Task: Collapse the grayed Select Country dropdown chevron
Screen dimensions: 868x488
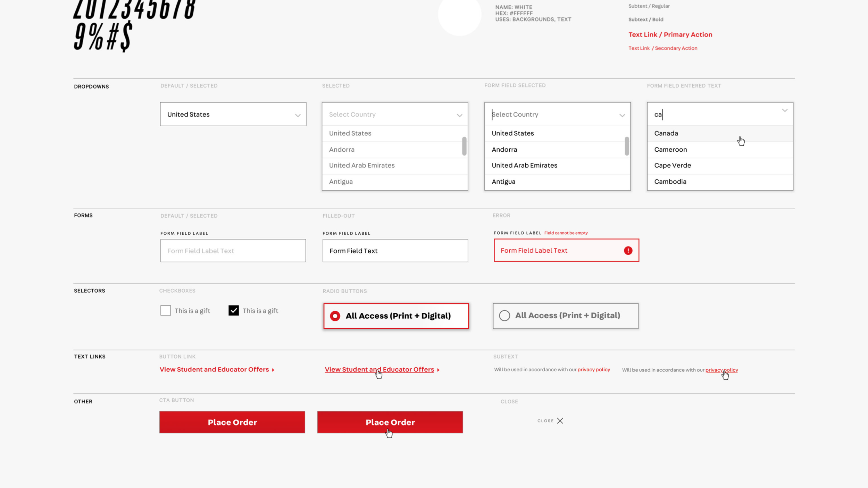Action: pos(459,115)
